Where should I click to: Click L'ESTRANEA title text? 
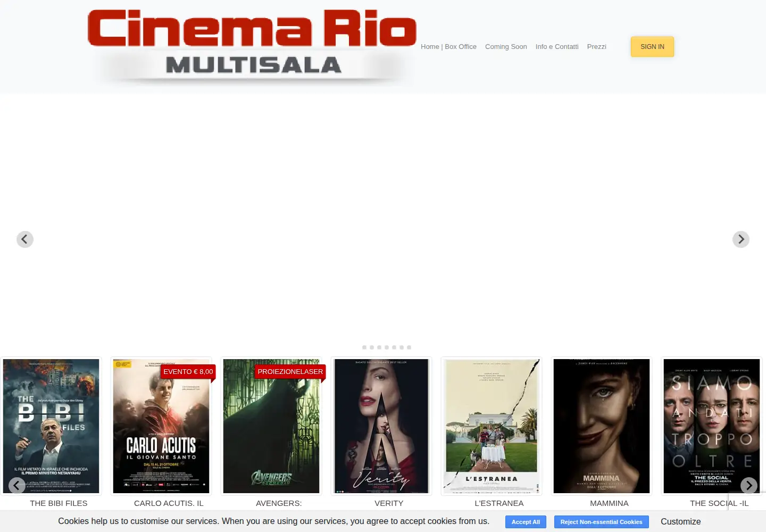pos(499,503)
